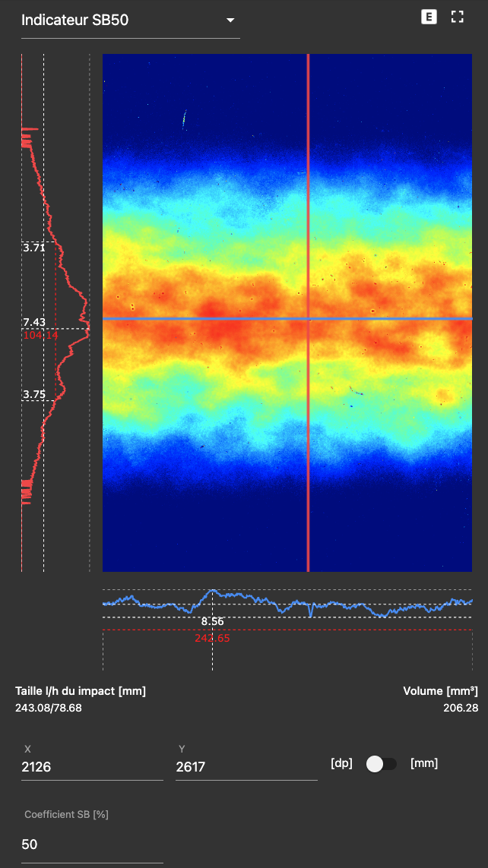Click the Volume value 206.28
488x868 pixels.
pyautogui.click(x=460, y=708)
